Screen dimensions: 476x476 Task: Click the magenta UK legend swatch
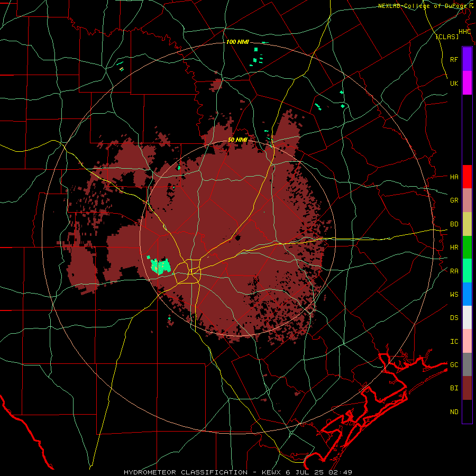(x=467, y=83)
